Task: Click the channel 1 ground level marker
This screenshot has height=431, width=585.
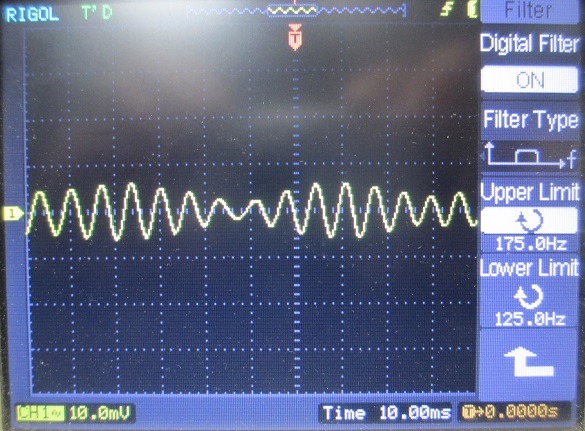Action: [x=12, y=214]
